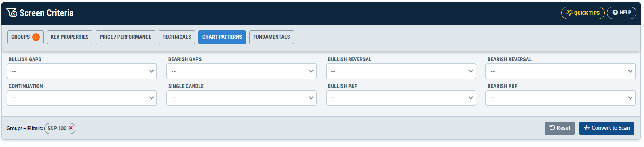
Task: Click the orange Groups count badge
Action: click(x=36, y=37)
